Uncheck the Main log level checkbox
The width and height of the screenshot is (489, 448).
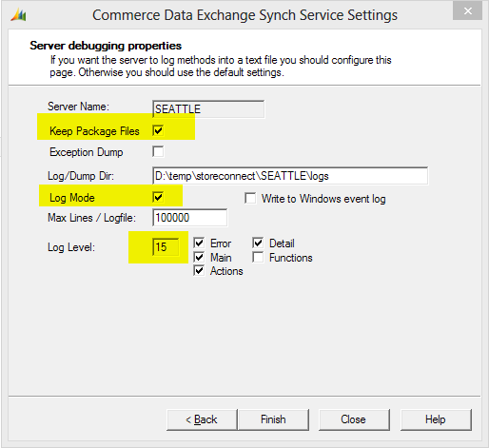point(199,257)
